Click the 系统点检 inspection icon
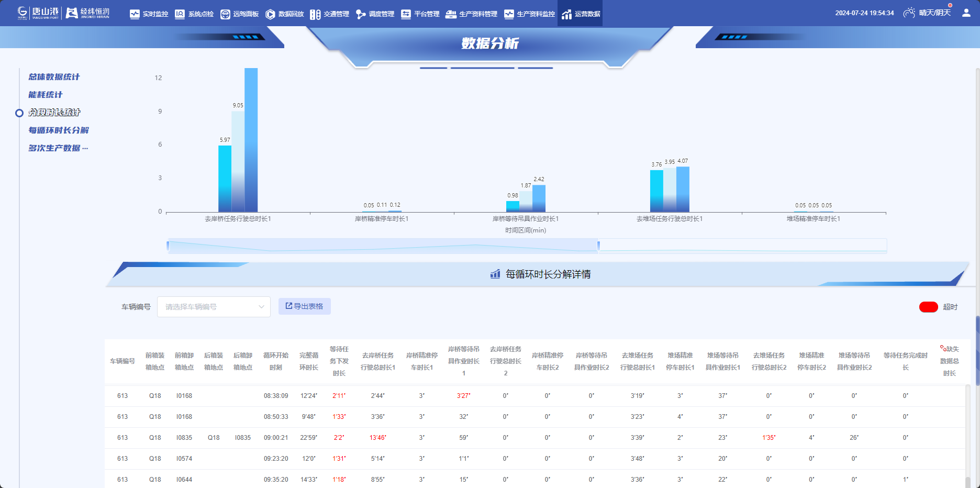 pyautogui.click(x=180, y=14)
